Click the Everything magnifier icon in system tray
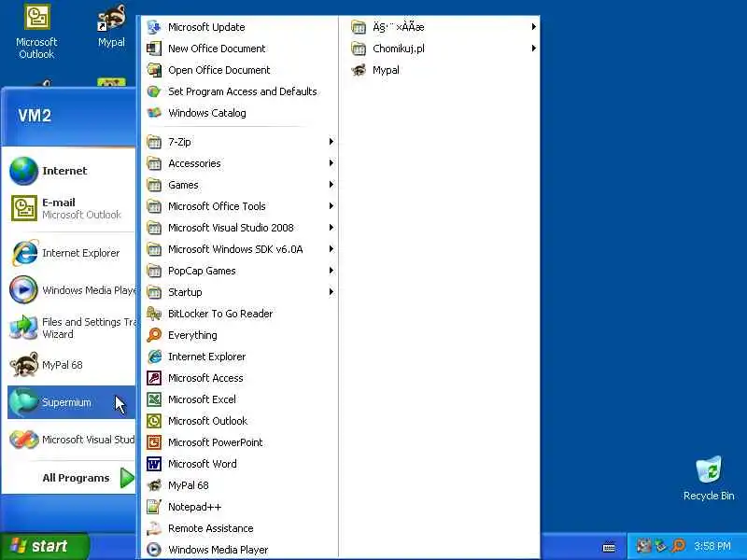Image resolution: width=747 pixels, height=560 pixels. (678, 546)
